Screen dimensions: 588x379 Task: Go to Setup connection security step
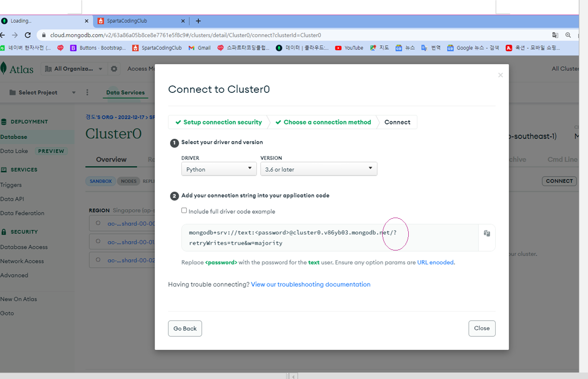tap(219, 122)
